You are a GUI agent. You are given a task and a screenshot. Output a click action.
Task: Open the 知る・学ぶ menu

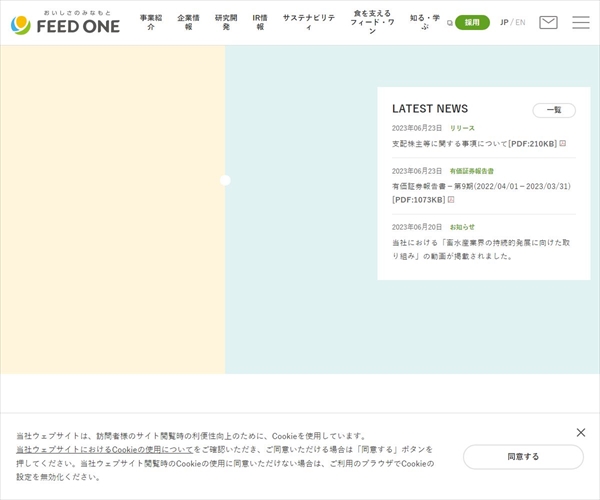(x=425, y=22)
